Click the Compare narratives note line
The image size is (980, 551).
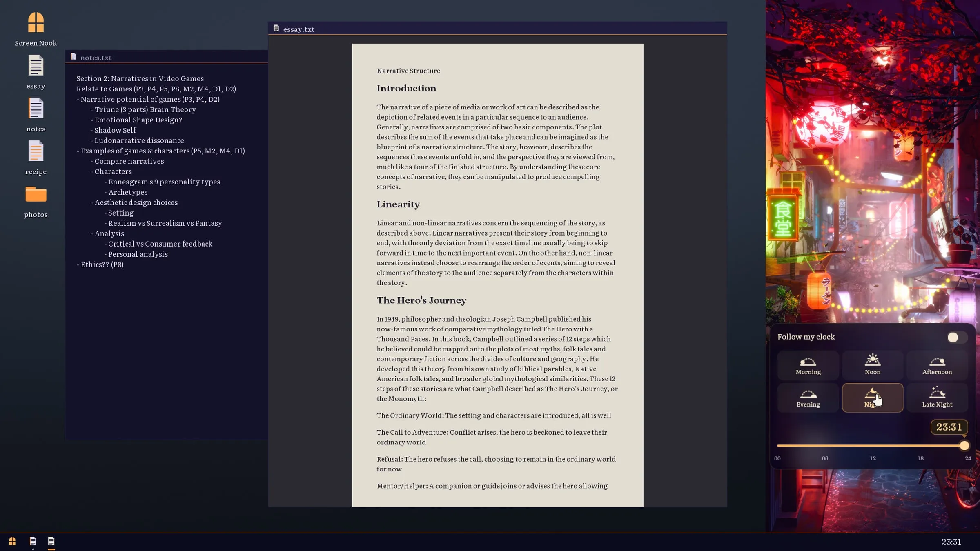click(127, 161)
